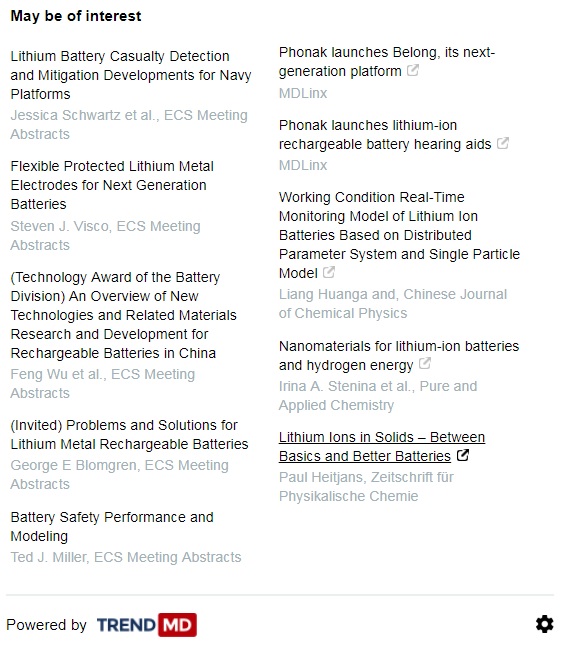Viewport: 564px width, 646px height.
Task: Open Lithium Battery Casualty Detection article
Action: coord(131,75)
